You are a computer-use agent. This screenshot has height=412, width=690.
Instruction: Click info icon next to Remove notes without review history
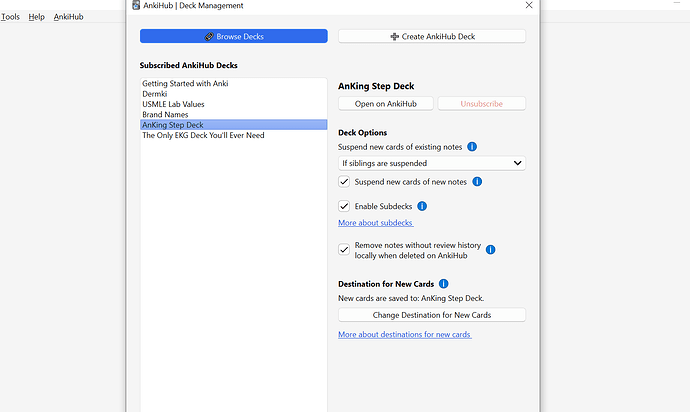491,250
